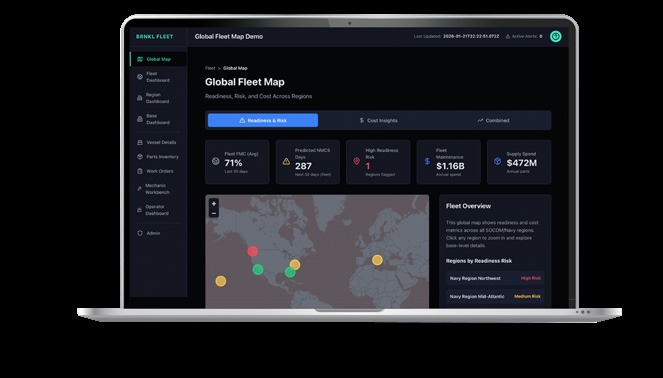Open Parts Inventory page
Viewport: 663px width, 378px height.
click(x=158, y=157)
